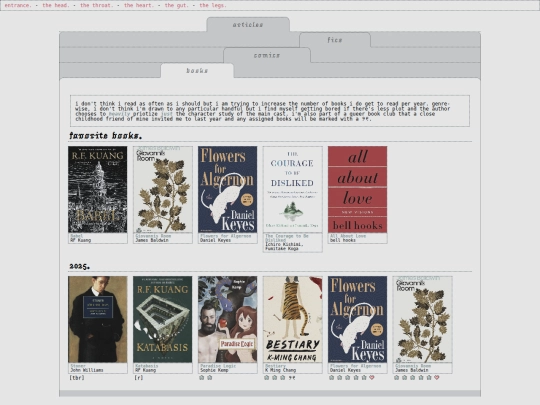Click 'John Williams' author text
Screen dimensions: 540x405
click(x=87, y=370)
